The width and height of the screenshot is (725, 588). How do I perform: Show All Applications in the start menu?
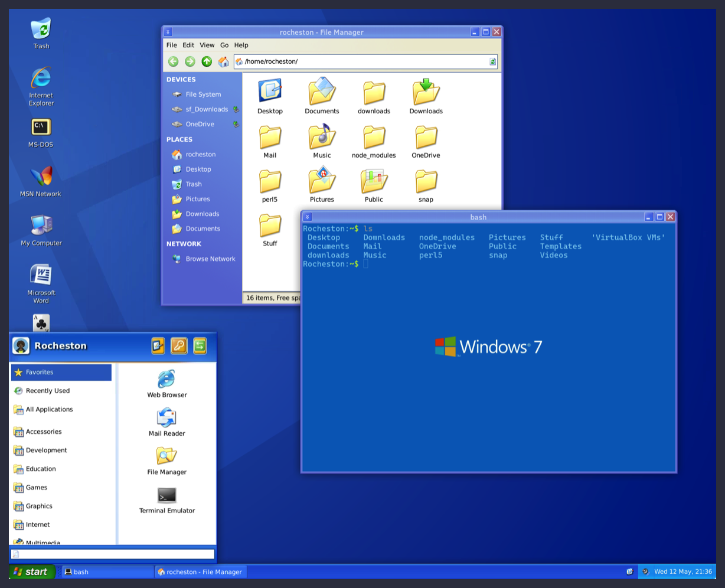click(61, 409)
